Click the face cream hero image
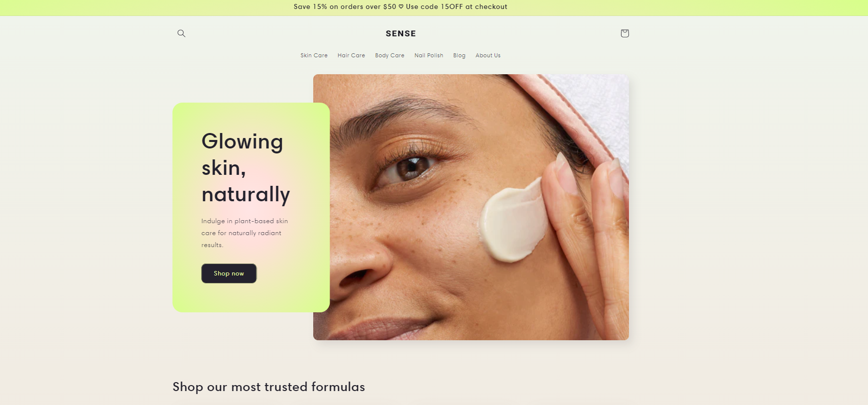The image size is (868, 405). point(471,207)
